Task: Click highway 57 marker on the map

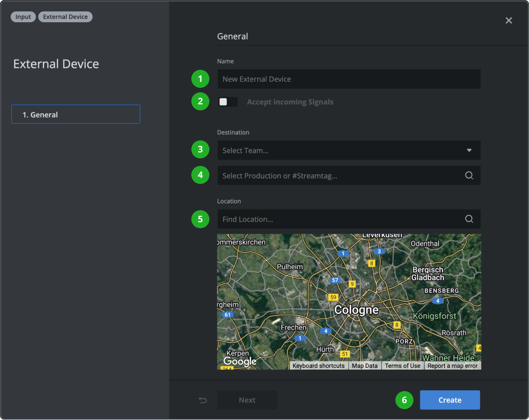Action: tap(335, 280)
